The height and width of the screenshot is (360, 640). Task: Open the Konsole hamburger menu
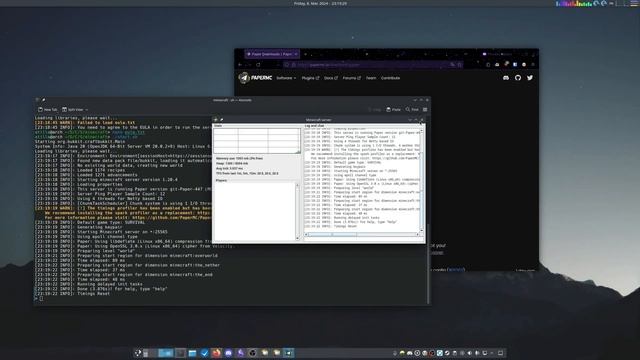pos(425,109)
